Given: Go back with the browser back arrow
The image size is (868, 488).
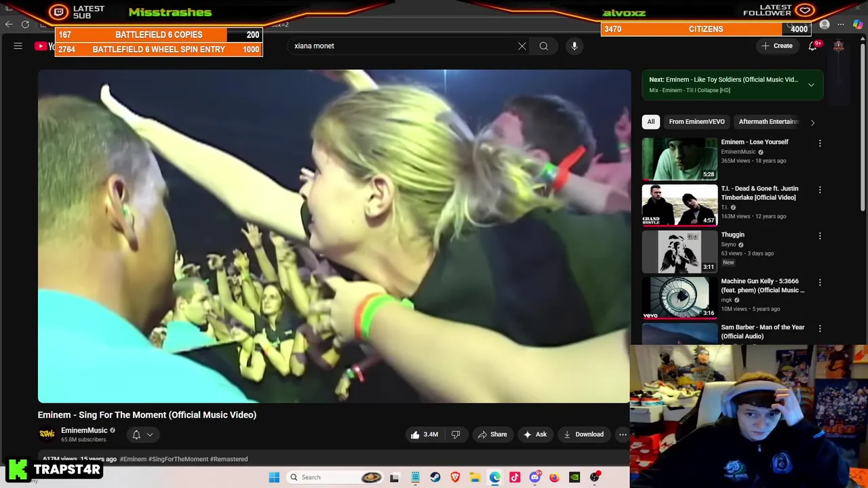Looking at the screenshot, I should click(x=9, y=24).
